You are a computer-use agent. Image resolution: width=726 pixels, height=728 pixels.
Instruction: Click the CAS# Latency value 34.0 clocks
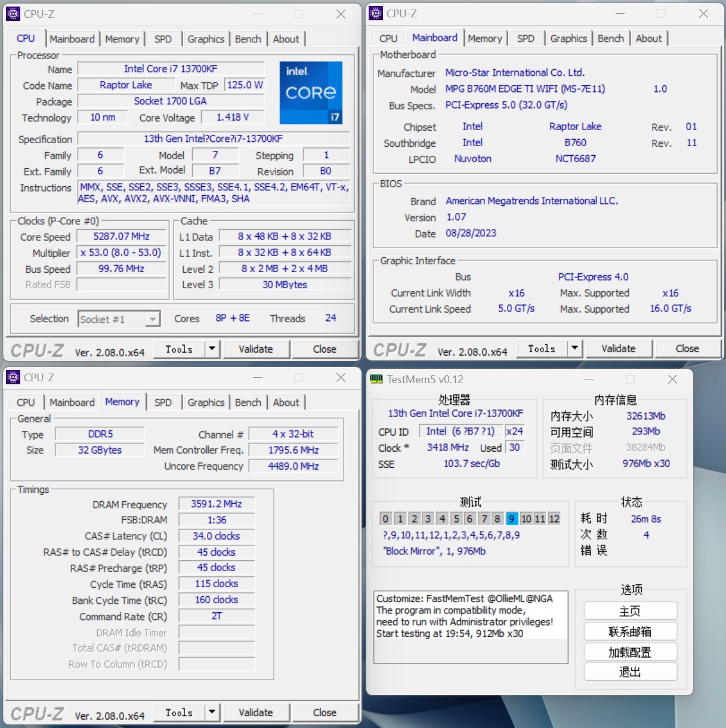[217, 536]
